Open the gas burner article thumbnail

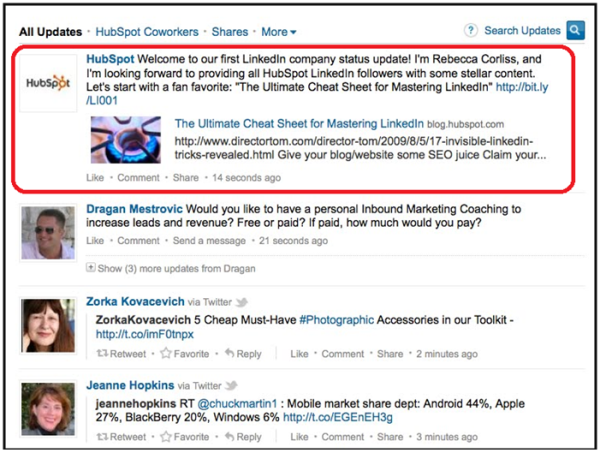(x=126, y=140)
